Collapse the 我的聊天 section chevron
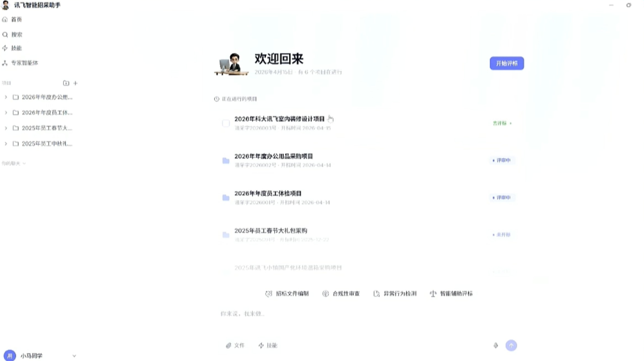The image size is (644, 361). point(24,163)
